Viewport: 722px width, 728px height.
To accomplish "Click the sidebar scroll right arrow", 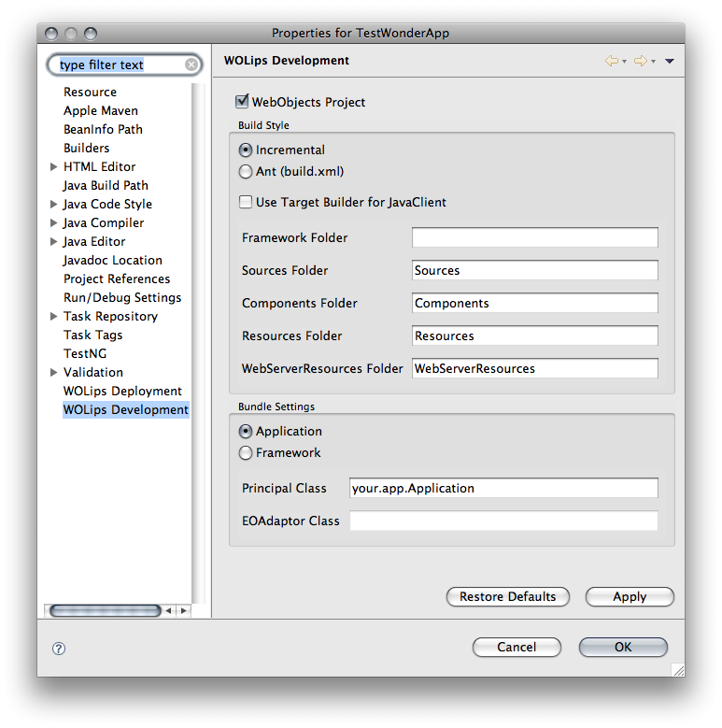I will (183, 610).
